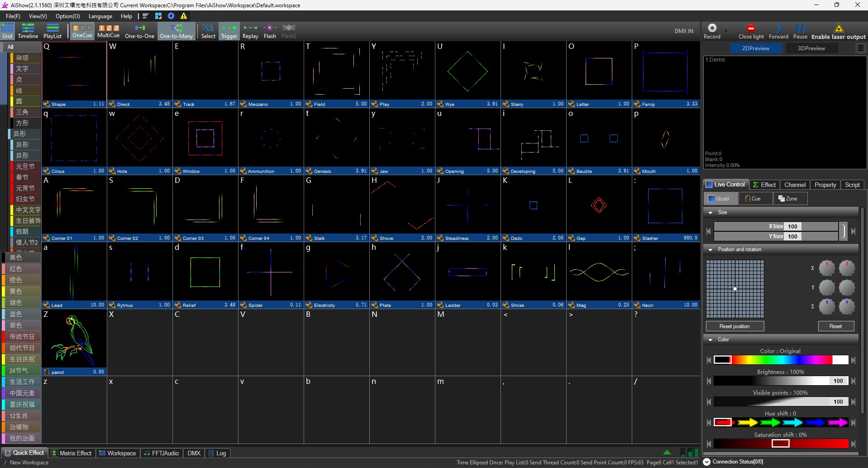This screenshot has height=468, width=868.
Task: Switch to Grid view
Action: pyautogui.click(x=8, y=31)
